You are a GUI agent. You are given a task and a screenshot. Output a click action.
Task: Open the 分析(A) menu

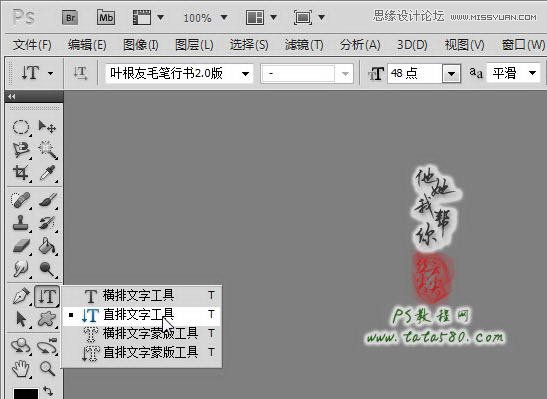[x=360, y=45]
